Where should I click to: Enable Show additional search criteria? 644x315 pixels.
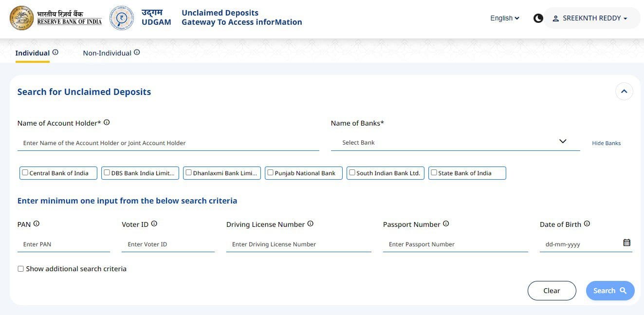pyautogui.click(x=20, y=268)
